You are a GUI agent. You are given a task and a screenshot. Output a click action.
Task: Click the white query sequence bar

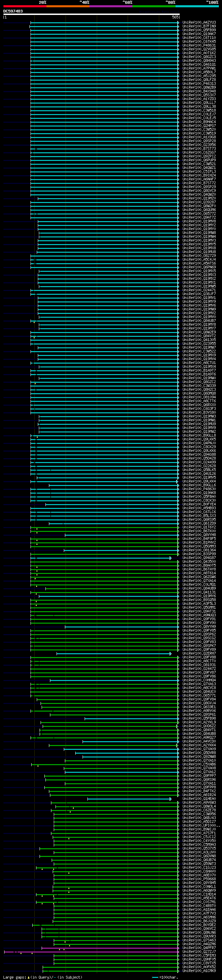pyautogui.click(x=92, y=14)
